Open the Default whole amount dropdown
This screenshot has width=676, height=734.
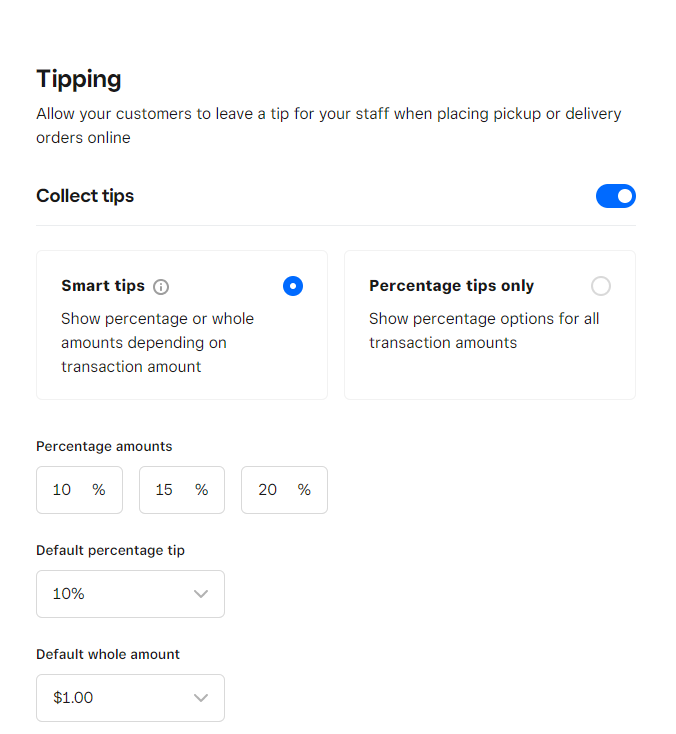click(130, 698)
